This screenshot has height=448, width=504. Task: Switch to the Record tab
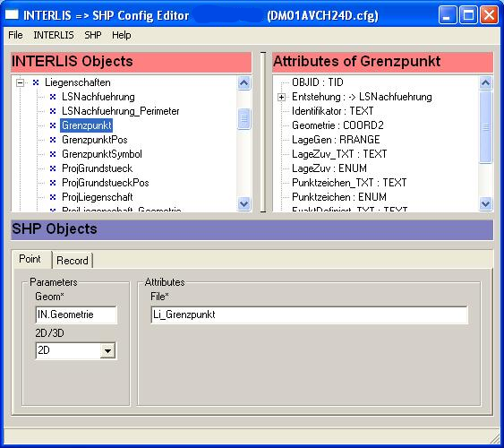click(73, 261)
